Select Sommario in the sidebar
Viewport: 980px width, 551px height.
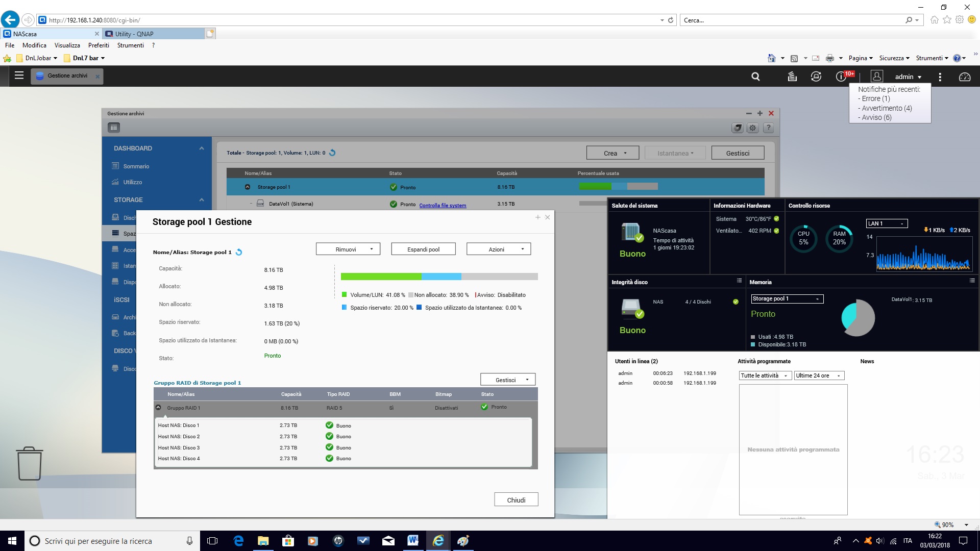click(x=136, y=166)
